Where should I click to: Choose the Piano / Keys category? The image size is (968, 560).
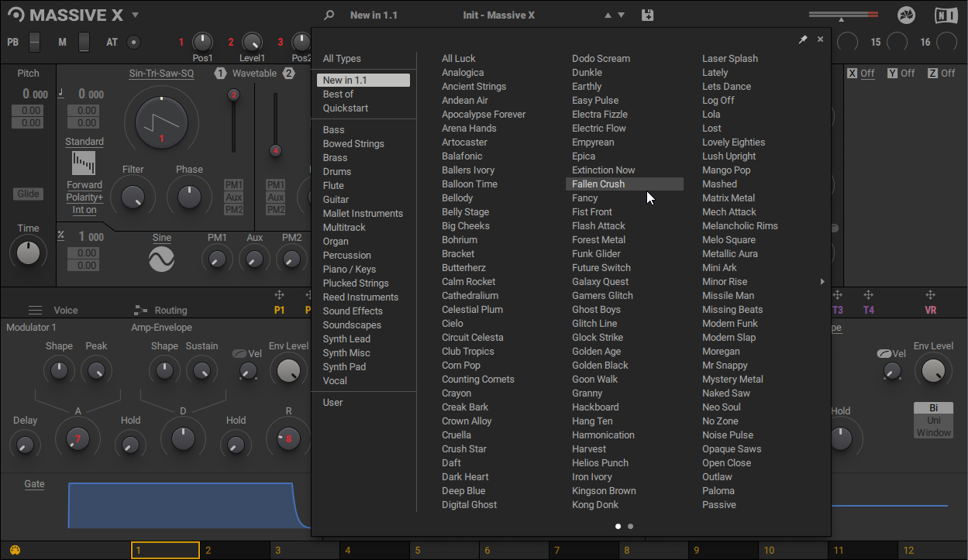click(x=350, y=270)
